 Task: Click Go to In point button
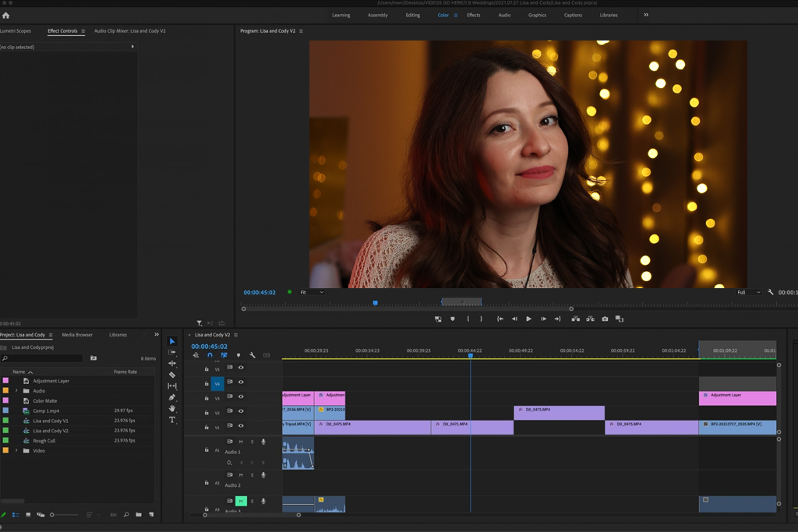tap(500, 319)
